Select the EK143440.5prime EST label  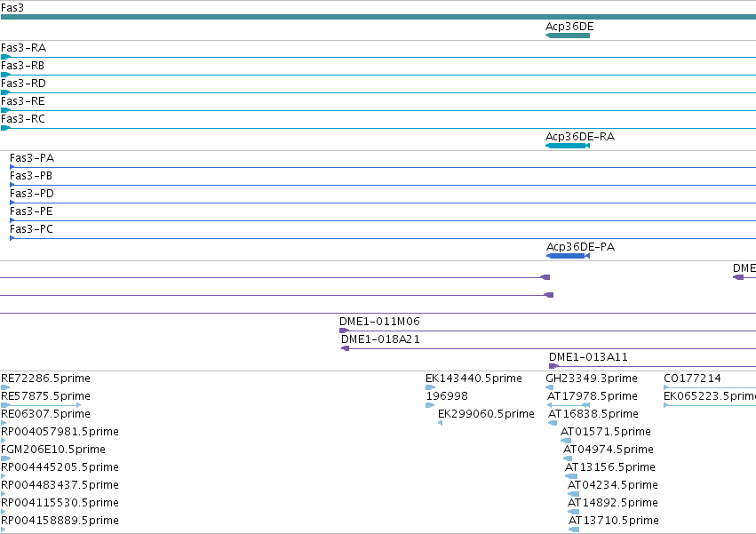click(473, 379)
